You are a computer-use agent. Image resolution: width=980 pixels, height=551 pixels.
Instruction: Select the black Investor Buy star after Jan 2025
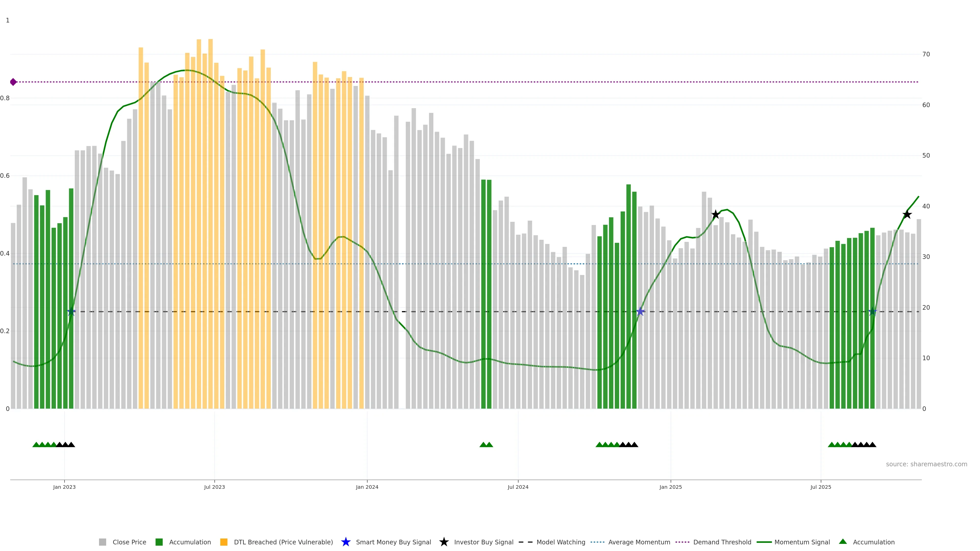click(x=716, y=215)
